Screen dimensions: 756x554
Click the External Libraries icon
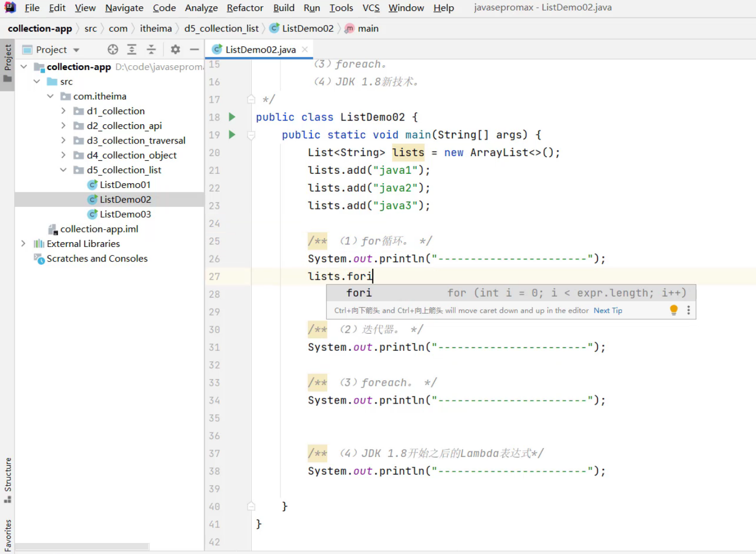click(39, 244)
